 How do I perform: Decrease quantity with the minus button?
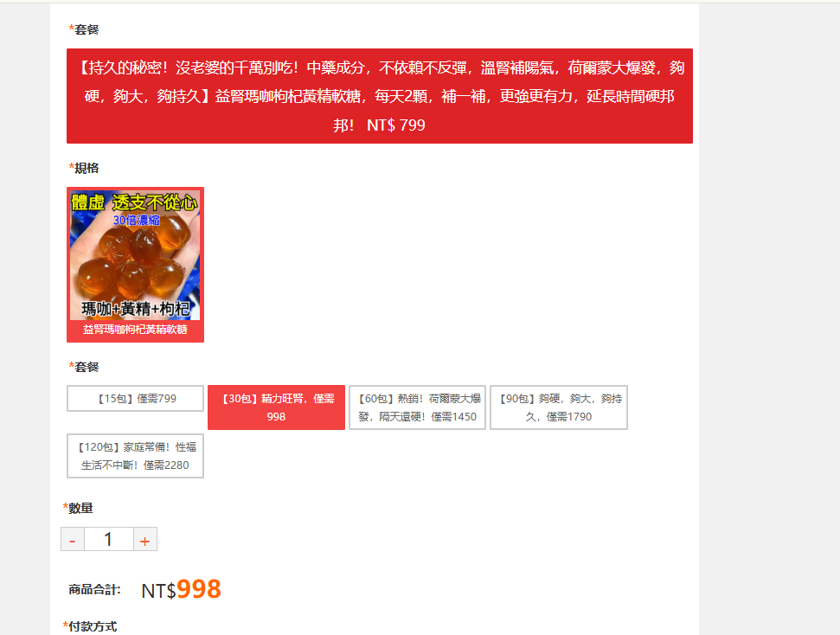(x=73, y=539)
